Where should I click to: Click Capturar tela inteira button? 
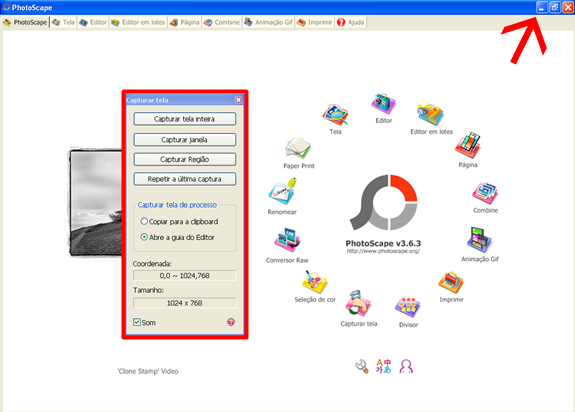click(184, 119)
